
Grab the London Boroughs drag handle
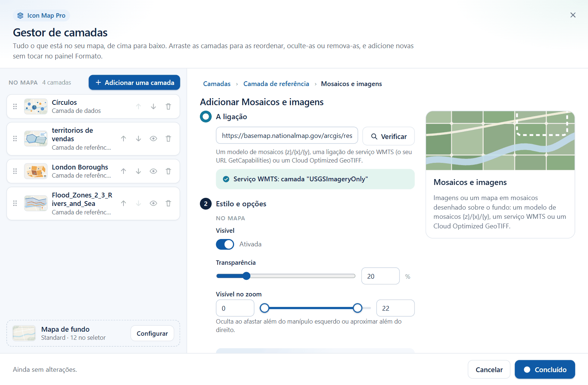point(15,171)
